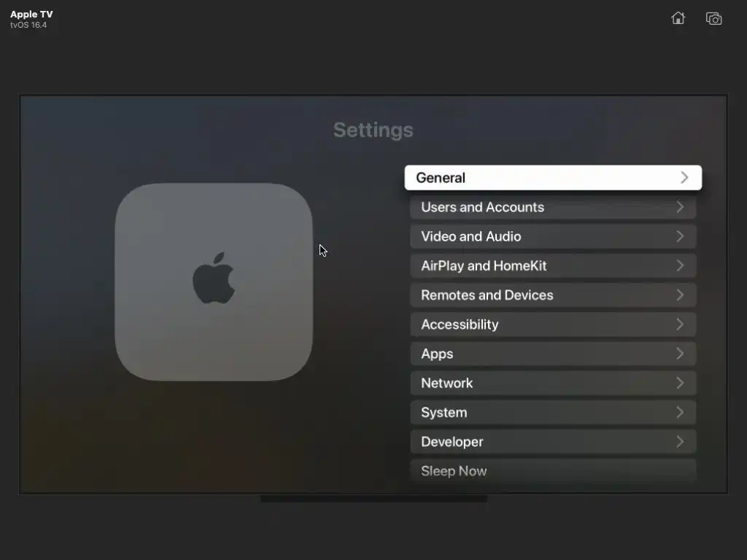The height and width of the screenshot is (560, 747).
Task: Take a screenshot with the camera icon
Action: [713, 18]
